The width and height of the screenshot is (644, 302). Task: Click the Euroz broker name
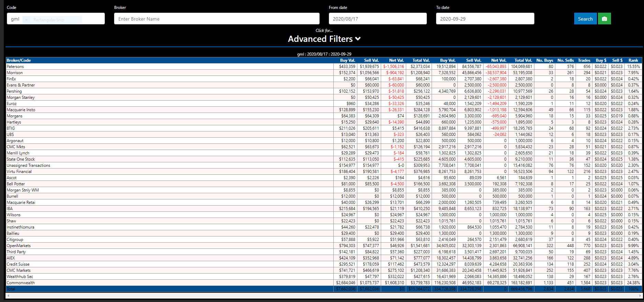click(x=12, y=104)
